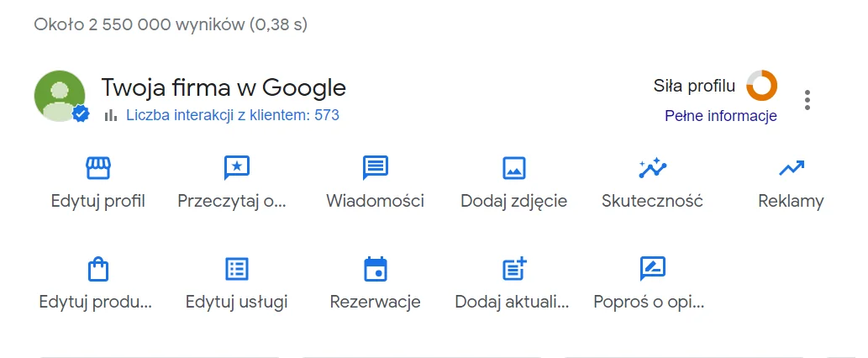This screenshot has width=868, height=358.
Task: Open the Skuteczność label
Action: click(x=653, y=201)
